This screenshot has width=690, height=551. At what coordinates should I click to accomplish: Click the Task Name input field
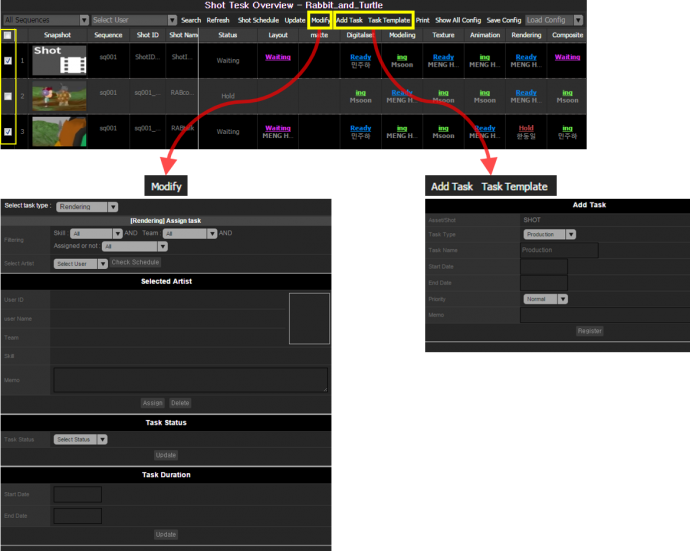[x=560, y=251]
